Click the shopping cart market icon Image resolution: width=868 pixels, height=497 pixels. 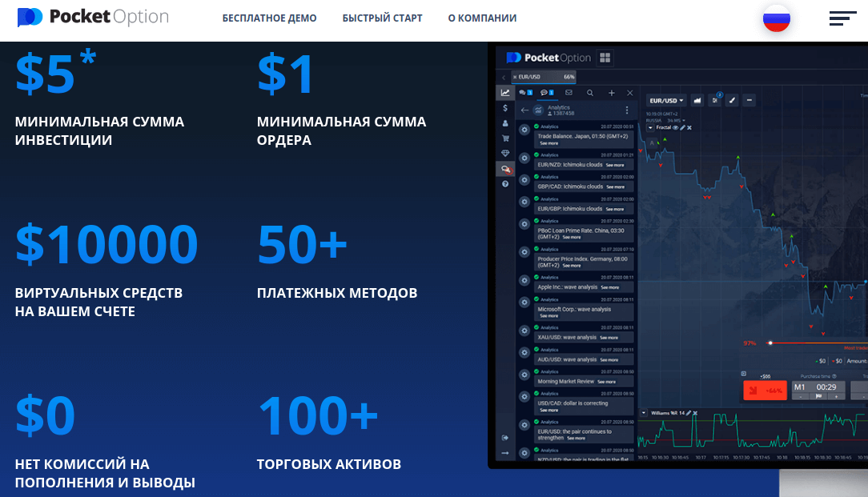504,138
